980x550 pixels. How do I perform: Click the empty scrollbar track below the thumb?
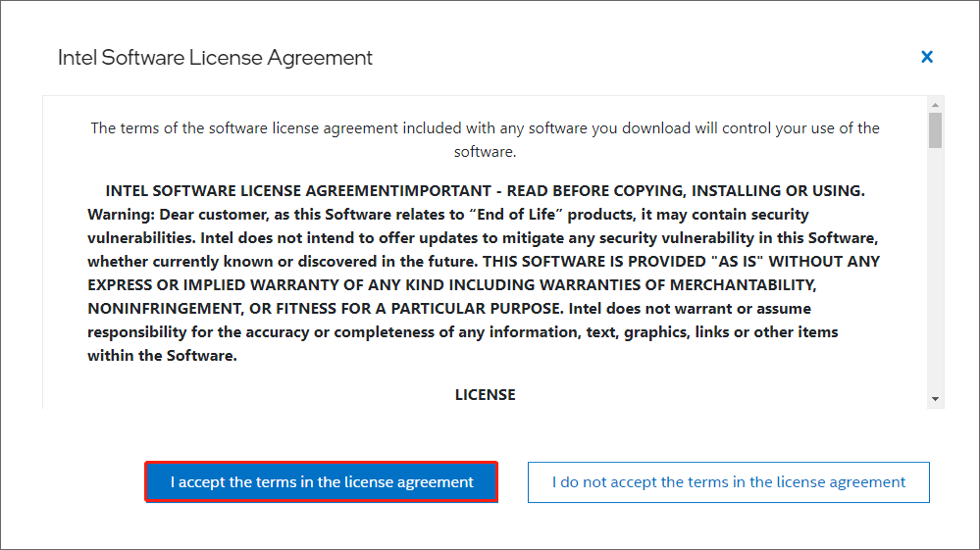pyautogui.click(x=936, y=275)
